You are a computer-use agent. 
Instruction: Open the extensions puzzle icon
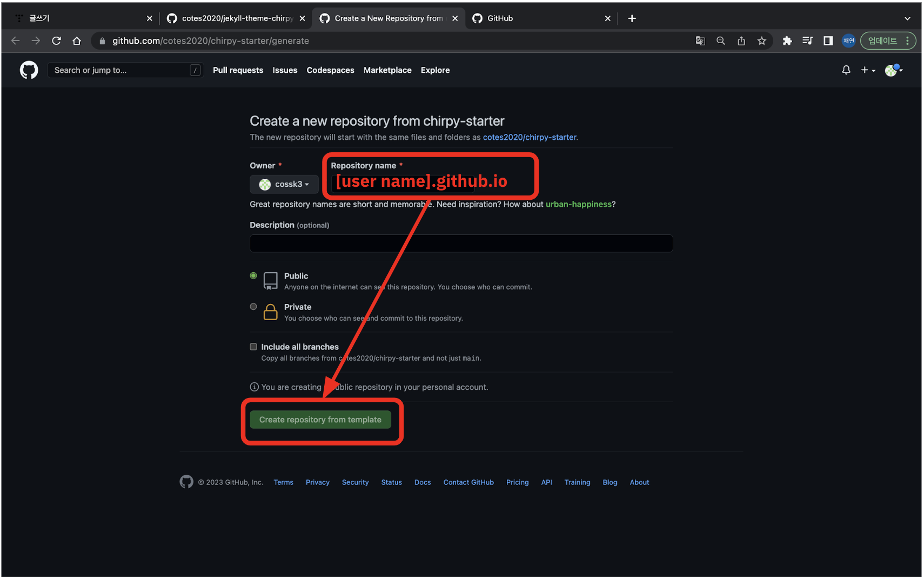787,40
